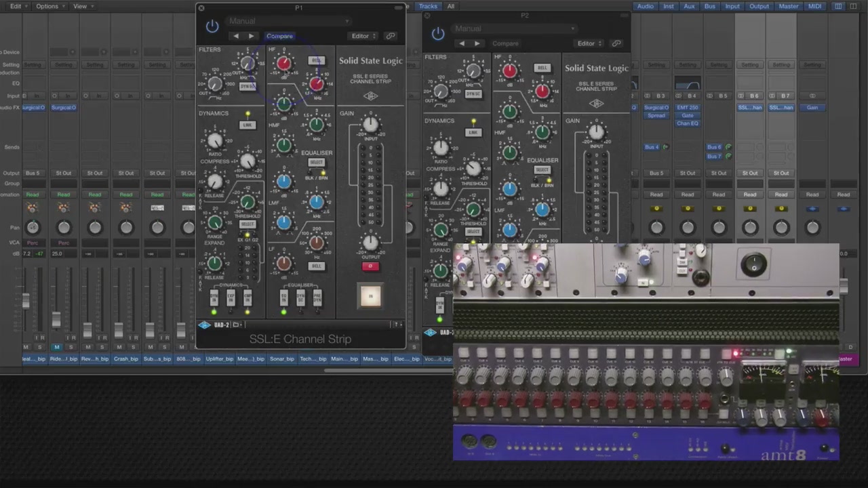This screenshot has height=488, width=868.
Task: Click the Bus 7 send slot
Action: click(713, 156)
